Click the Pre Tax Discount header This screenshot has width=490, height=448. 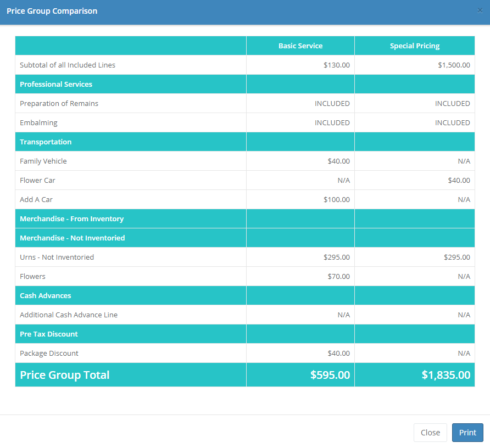[x=49, y=334]
